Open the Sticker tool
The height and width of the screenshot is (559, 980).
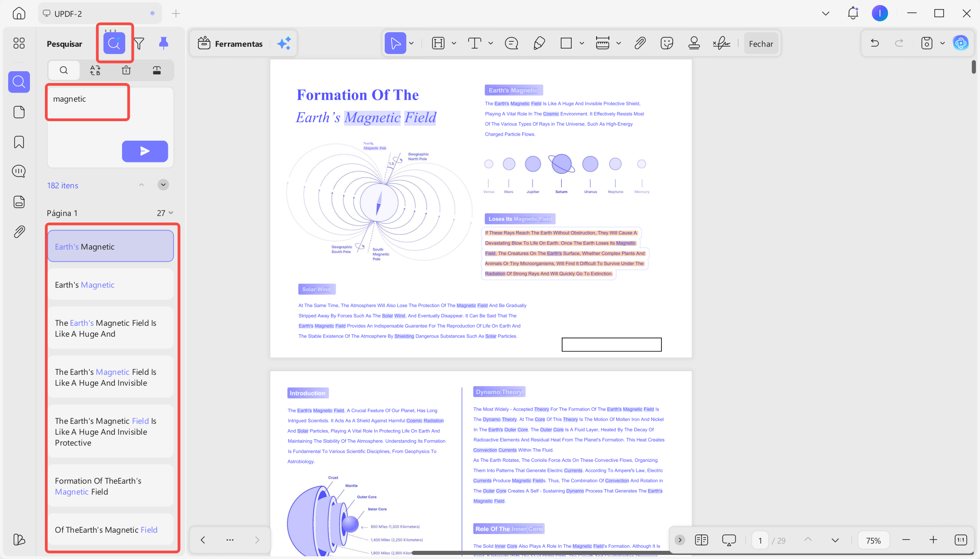[x=667, y=44]
